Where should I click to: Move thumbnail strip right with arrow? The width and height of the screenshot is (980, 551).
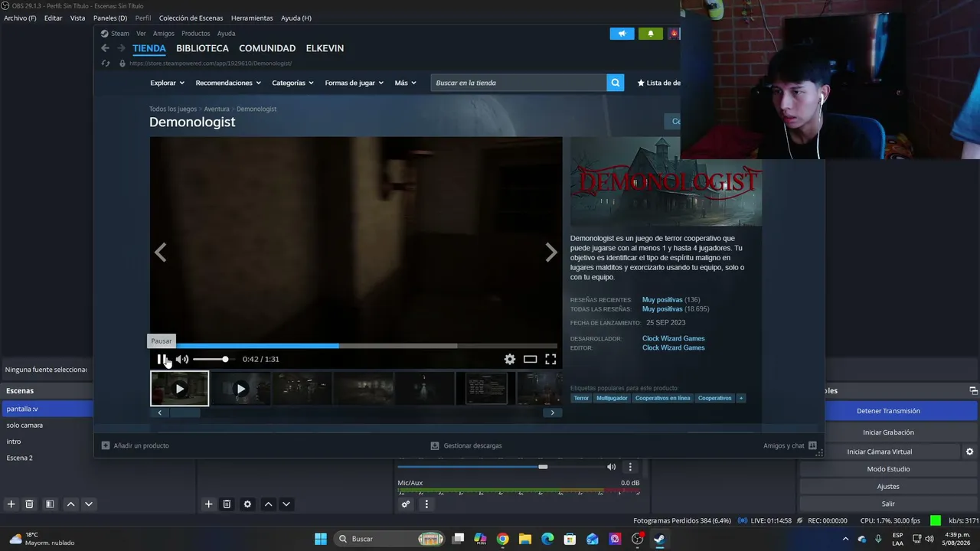point(553,412)
